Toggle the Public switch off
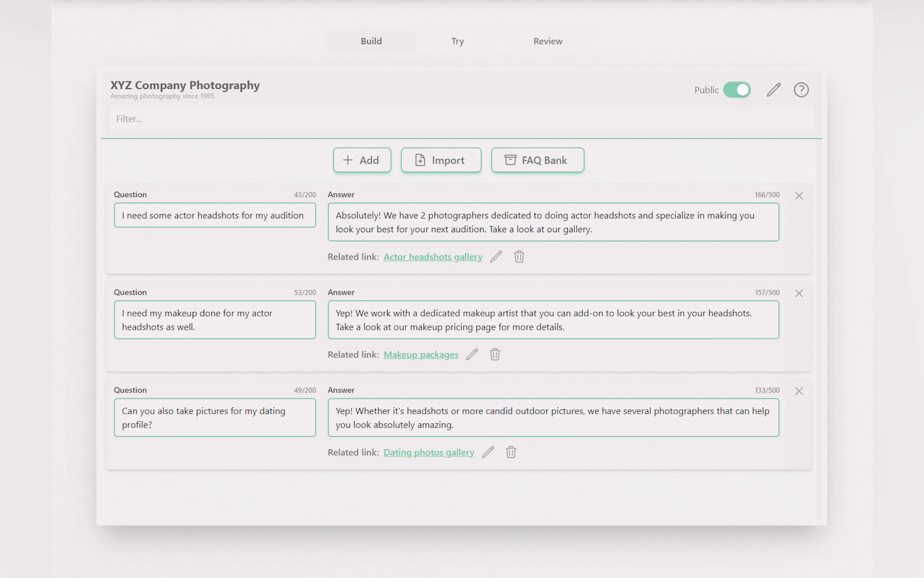924x578 pixels. 736,90
